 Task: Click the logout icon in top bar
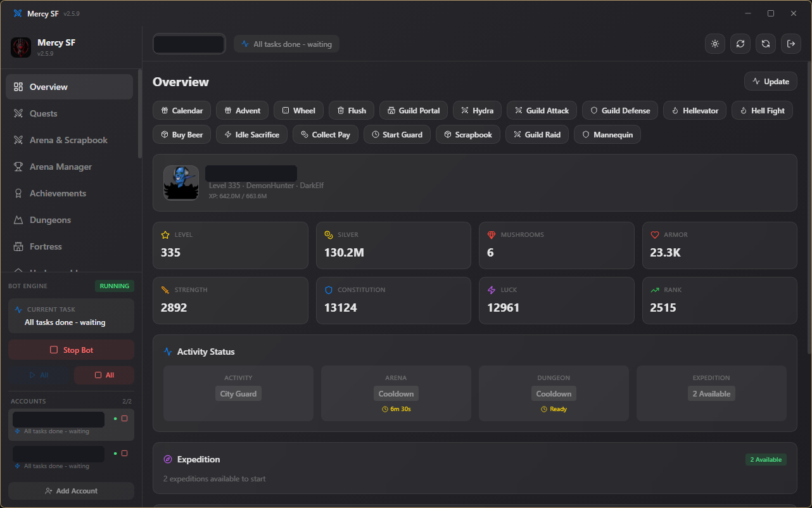point(791,44)
